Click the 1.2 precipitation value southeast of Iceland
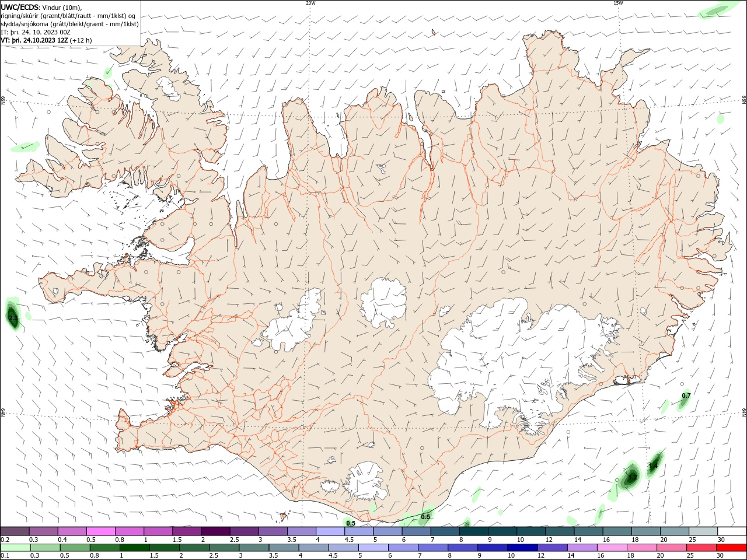The width and height of the screenshot is (747, 560). point(633,477)
